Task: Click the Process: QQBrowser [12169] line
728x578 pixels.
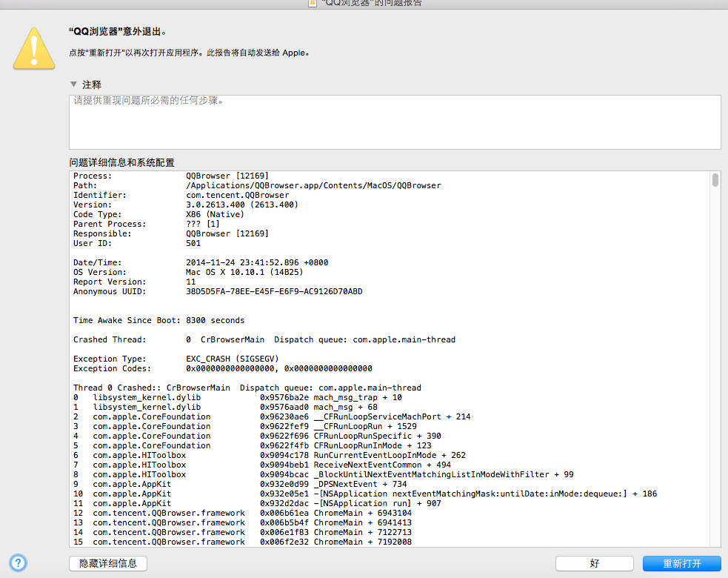Action: [171, 176]
